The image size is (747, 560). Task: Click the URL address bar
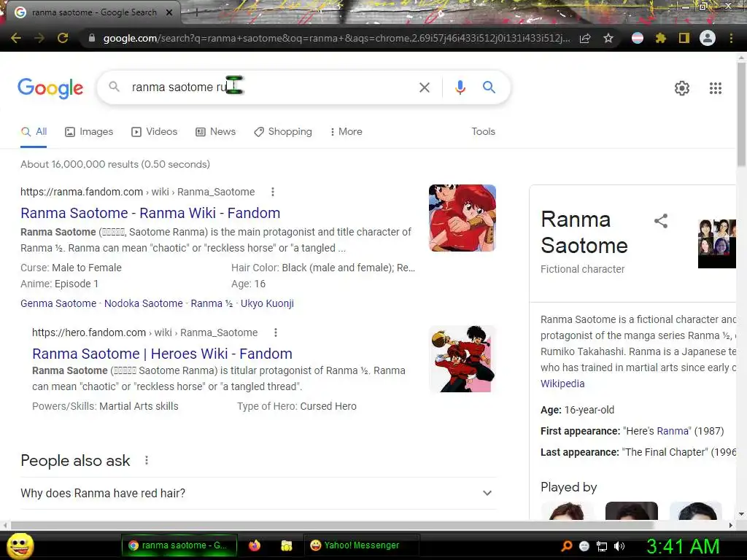pos(336,38)
